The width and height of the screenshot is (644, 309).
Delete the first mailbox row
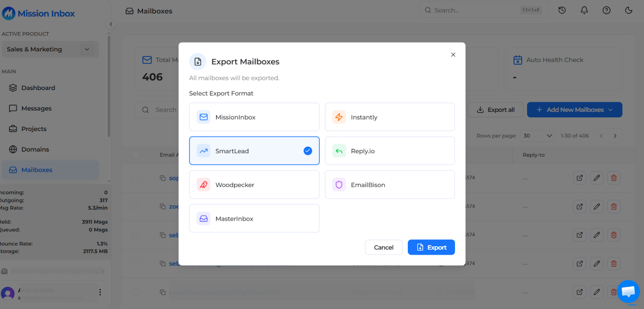coord(614,178)
